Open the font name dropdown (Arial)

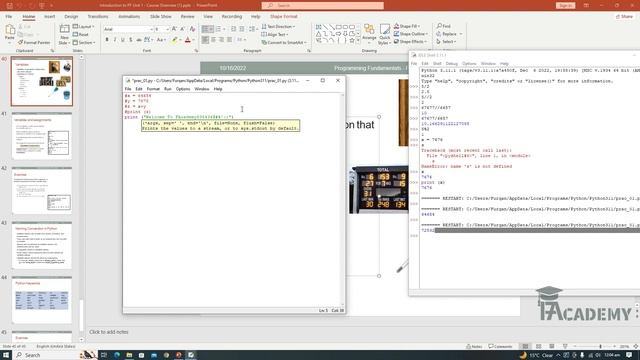[151, 29]
